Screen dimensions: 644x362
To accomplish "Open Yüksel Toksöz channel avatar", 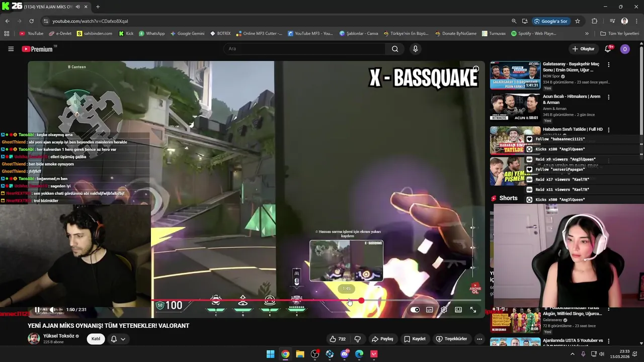I will coord(34,338).
